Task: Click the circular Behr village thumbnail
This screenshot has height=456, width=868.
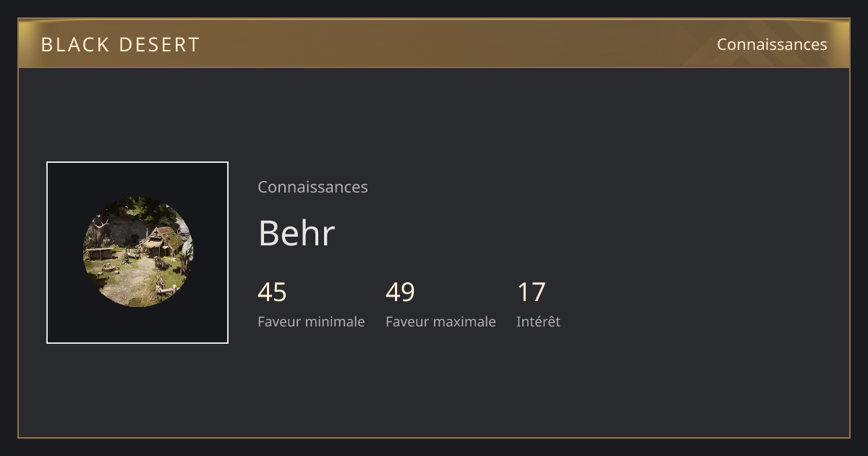Action: click(137, 252)
